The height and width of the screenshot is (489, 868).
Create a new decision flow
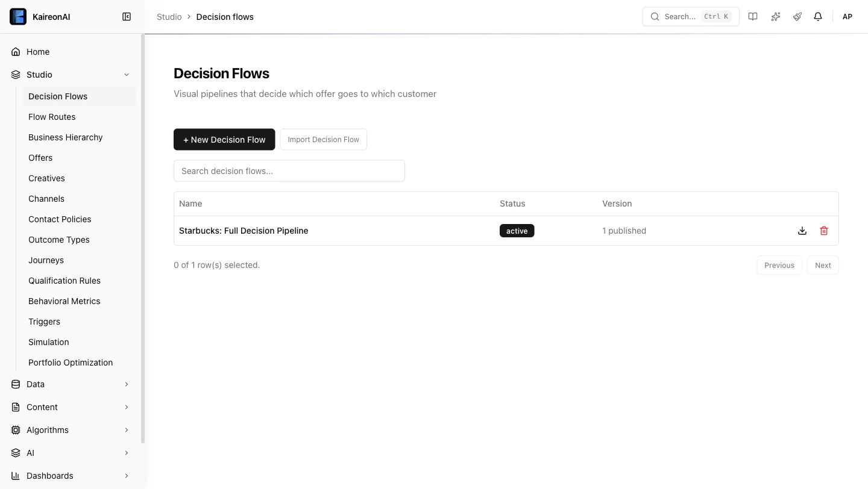[224, 139]
